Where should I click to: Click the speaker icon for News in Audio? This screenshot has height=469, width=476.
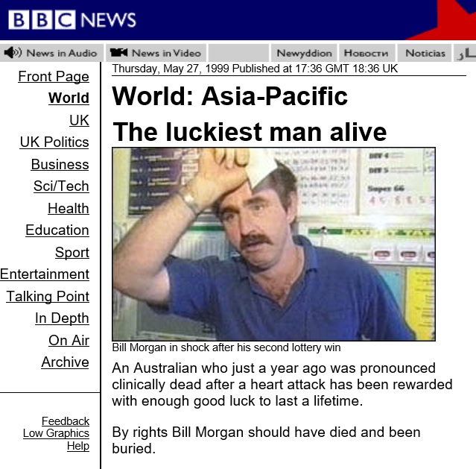point(13,53)
